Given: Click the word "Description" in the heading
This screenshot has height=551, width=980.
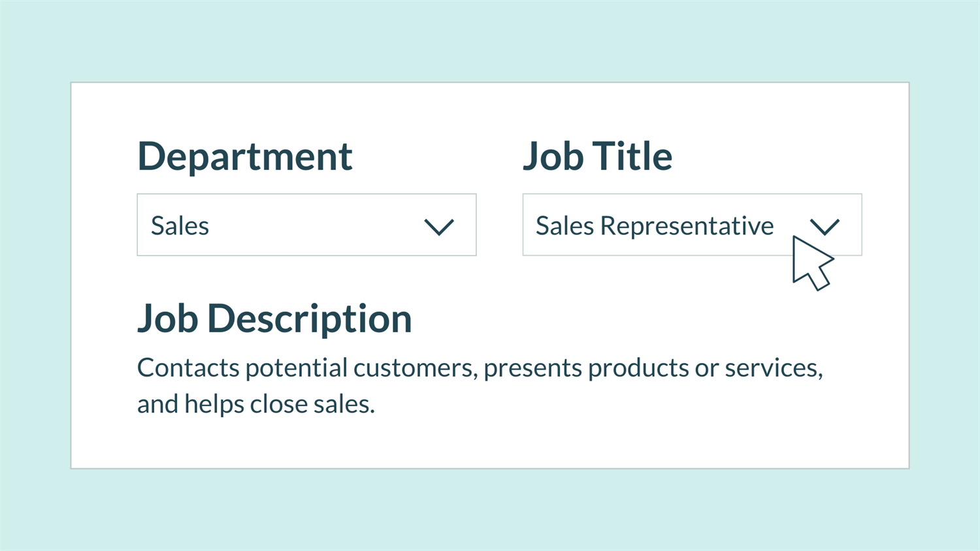Looking at the screenshot, I should (310, 319).
